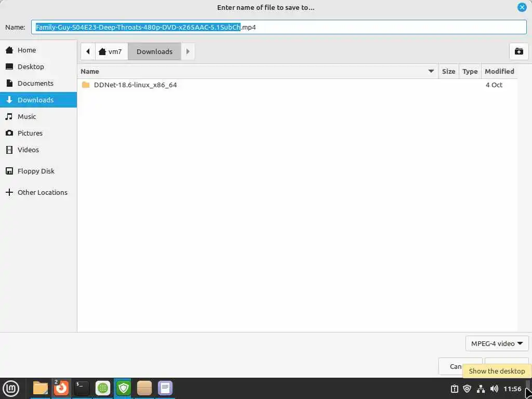Open the Linux Mint start menu
The width and height of the screenshot is (532, 399).
point(11,388)
